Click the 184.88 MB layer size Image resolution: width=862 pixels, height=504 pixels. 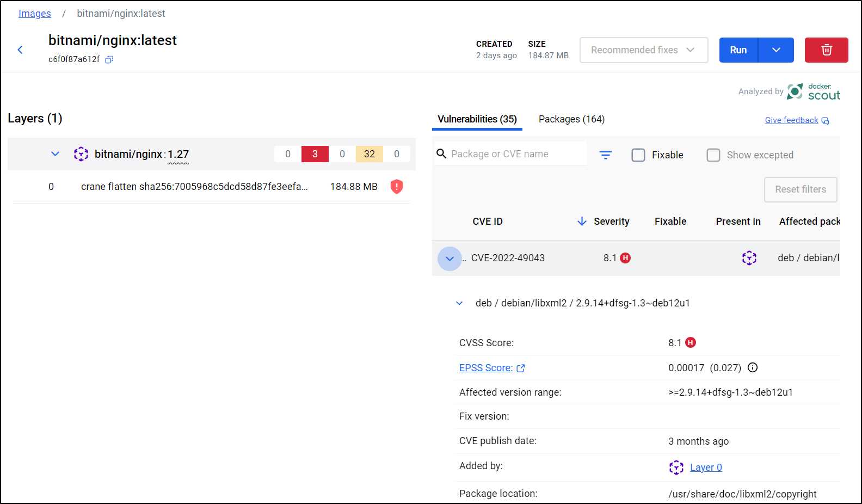click(354, 187)
